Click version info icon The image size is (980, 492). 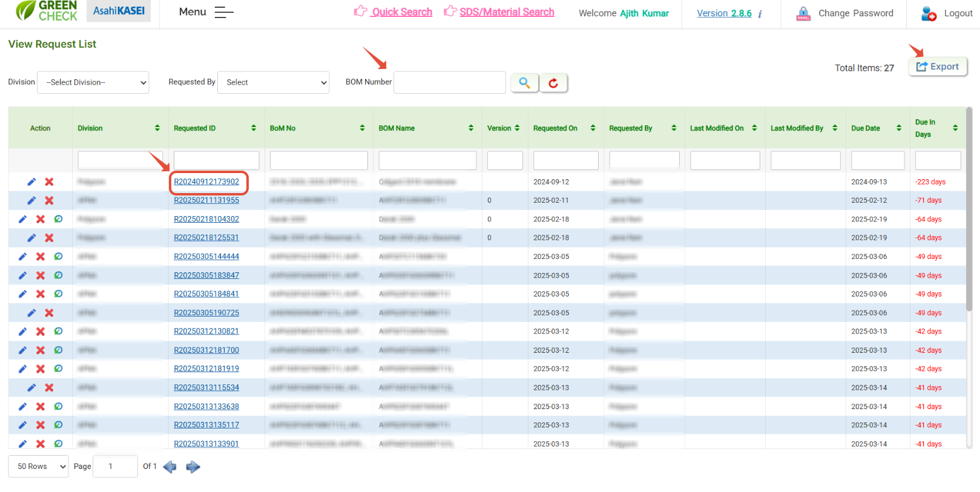(760, 14)
